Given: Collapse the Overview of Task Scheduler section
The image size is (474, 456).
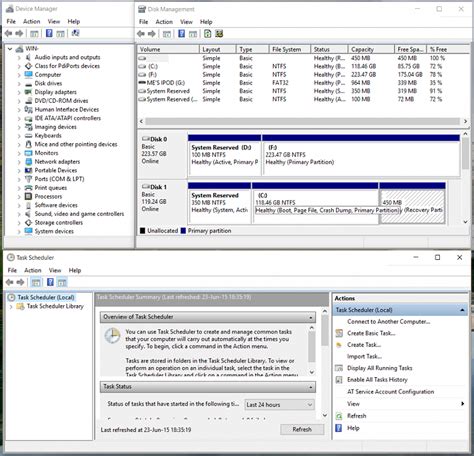Looking at the screenshot, I should coord(311,317).
